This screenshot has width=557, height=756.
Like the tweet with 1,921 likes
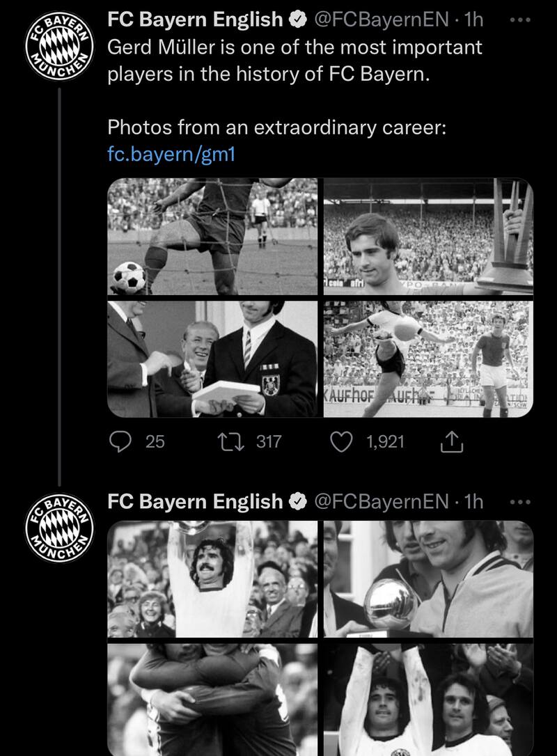coord(341,441)
